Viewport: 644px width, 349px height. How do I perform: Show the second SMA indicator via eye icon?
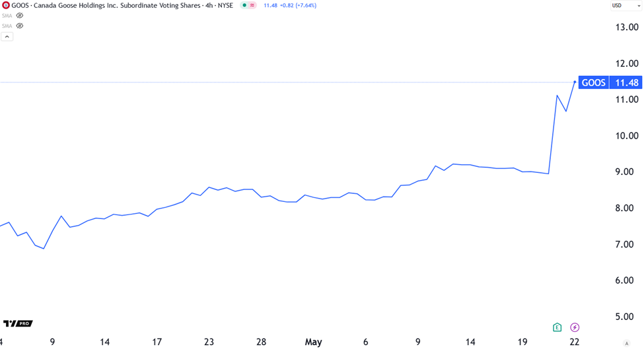20,26
